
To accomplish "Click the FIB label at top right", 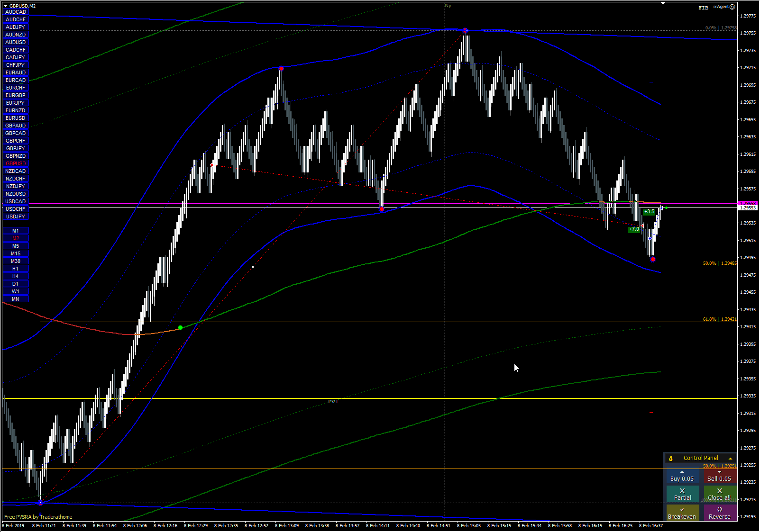I will 703,8.
